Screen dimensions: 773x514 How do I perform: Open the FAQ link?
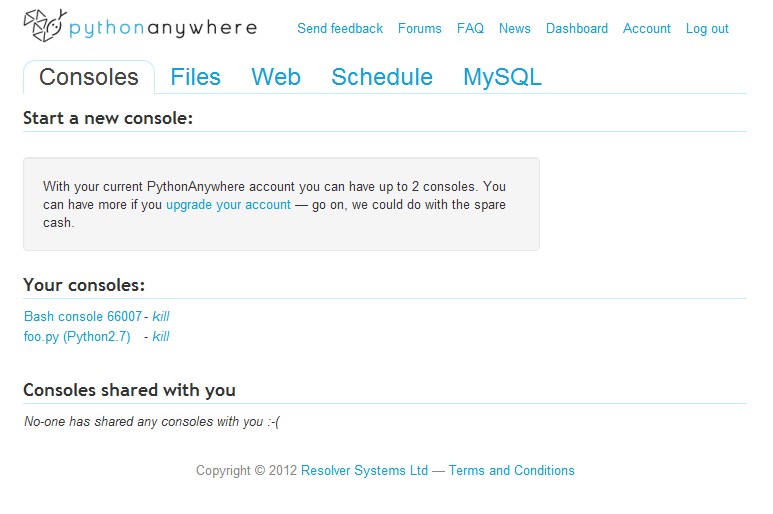coord(470,29)
